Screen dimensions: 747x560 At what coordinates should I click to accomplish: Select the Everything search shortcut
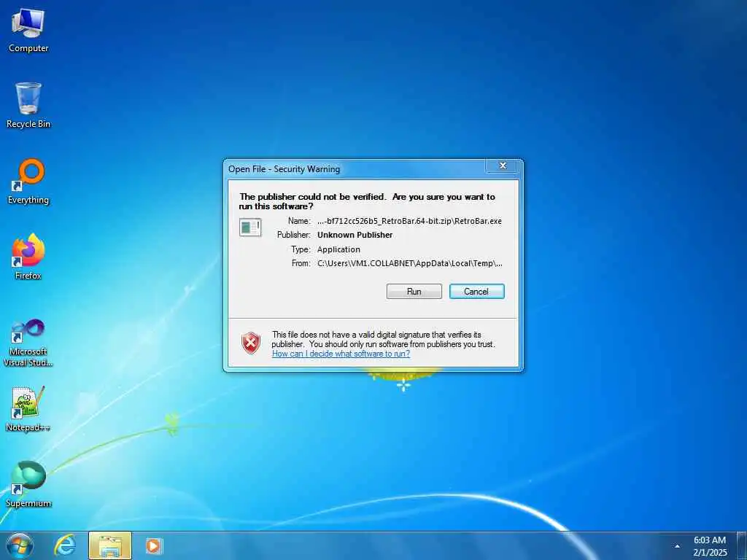(28, 182)
